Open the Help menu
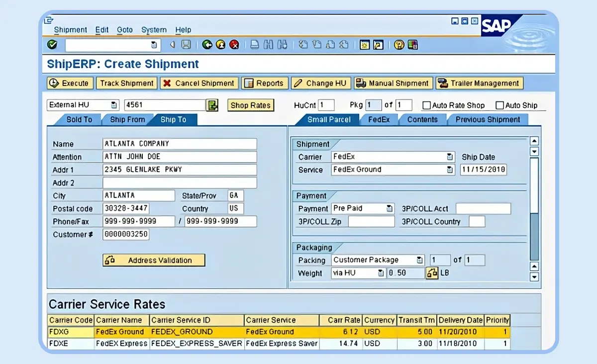The width and height of the screenshot is (597, 364). 183,30
